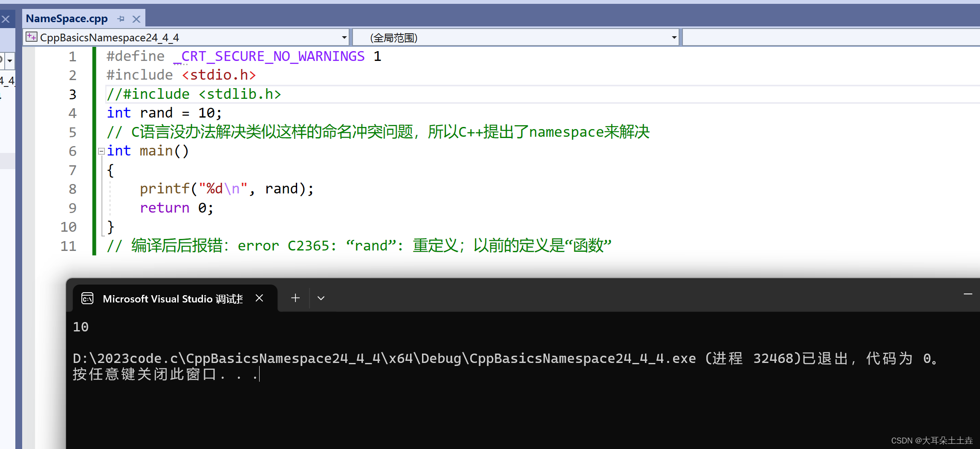The width and height of the screenshot is (980, 449).
Task: Click the opening brace on line 7
Action: [110, 170]
